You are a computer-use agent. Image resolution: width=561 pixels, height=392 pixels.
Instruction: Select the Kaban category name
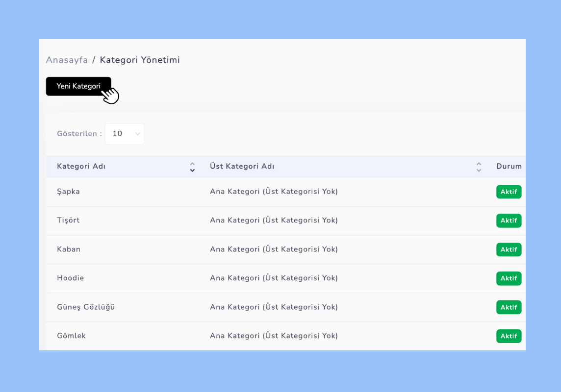(x=69, y=249)
